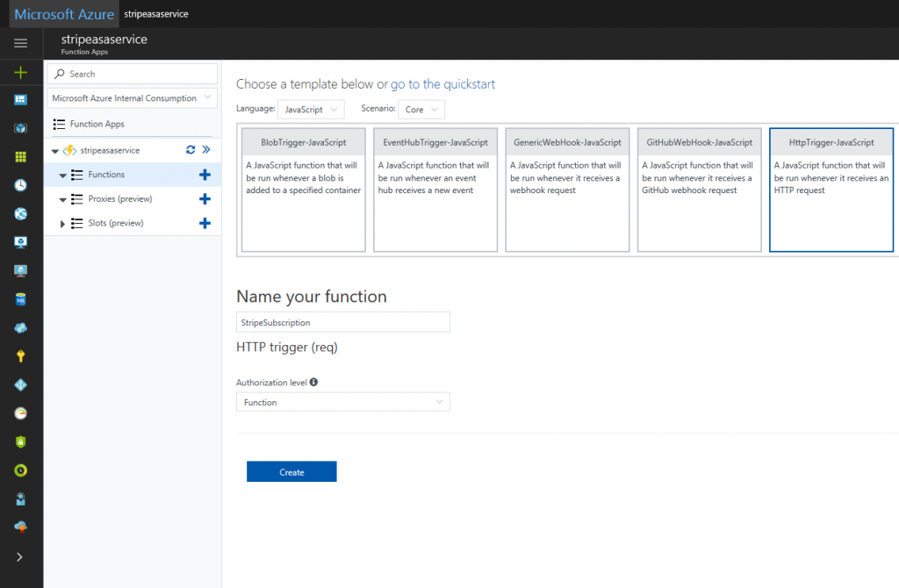Open the SQL databases sidebar icon

(21, 299)
